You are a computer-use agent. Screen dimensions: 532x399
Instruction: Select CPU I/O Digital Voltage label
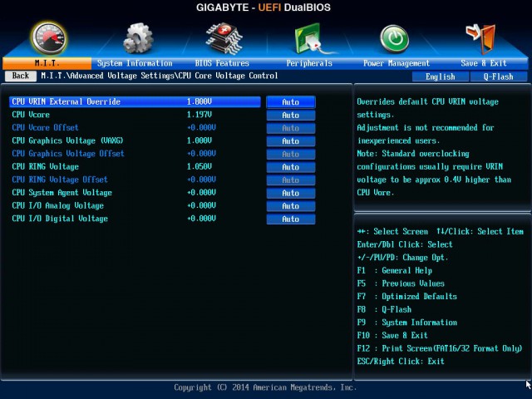[60, 219]
